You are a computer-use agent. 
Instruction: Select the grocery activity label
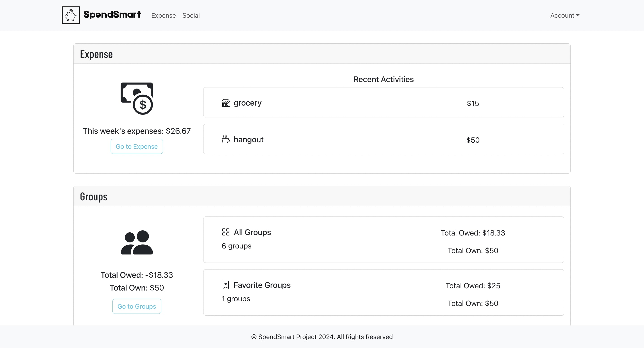248,103
